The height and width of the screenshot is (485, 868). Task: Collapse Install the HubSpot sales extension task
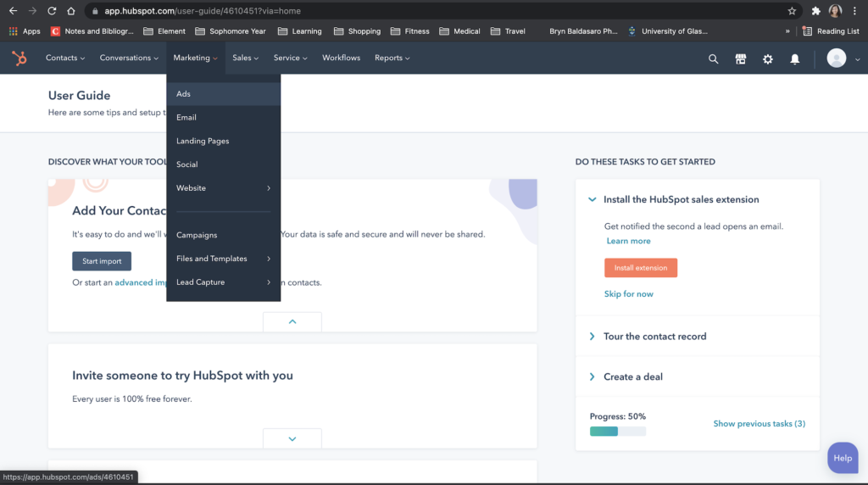pyautogui.click(x=592, y=199)
